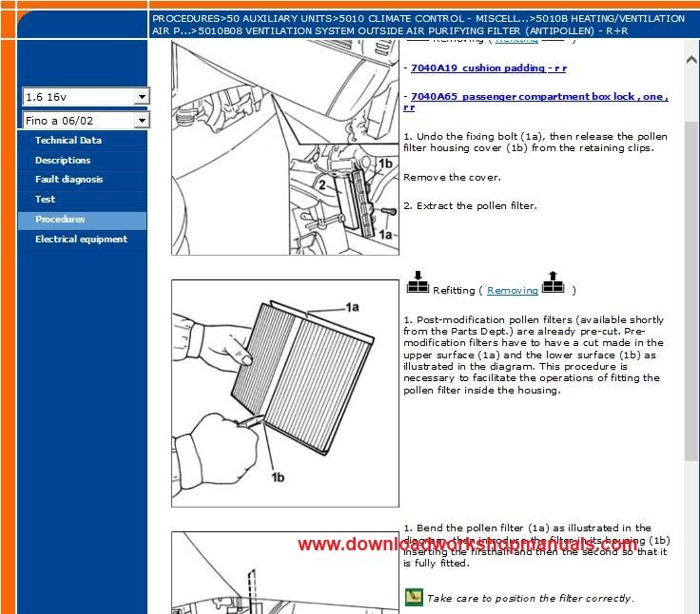
Task: Click the 'Refitting' heading text
Action: [454, 291]
